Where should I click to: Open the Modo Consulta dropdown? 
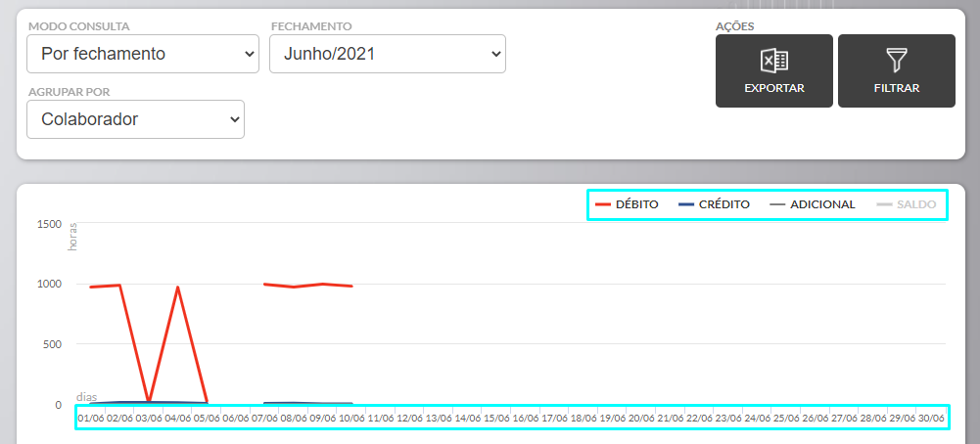(143, 54)
